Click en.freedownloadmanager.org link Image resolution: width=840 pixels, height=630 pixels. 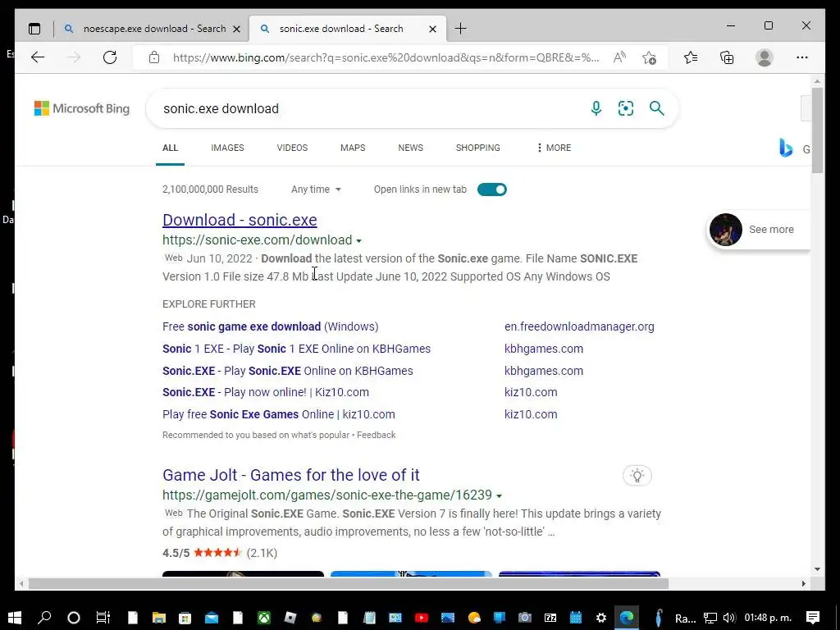(579, 326)
